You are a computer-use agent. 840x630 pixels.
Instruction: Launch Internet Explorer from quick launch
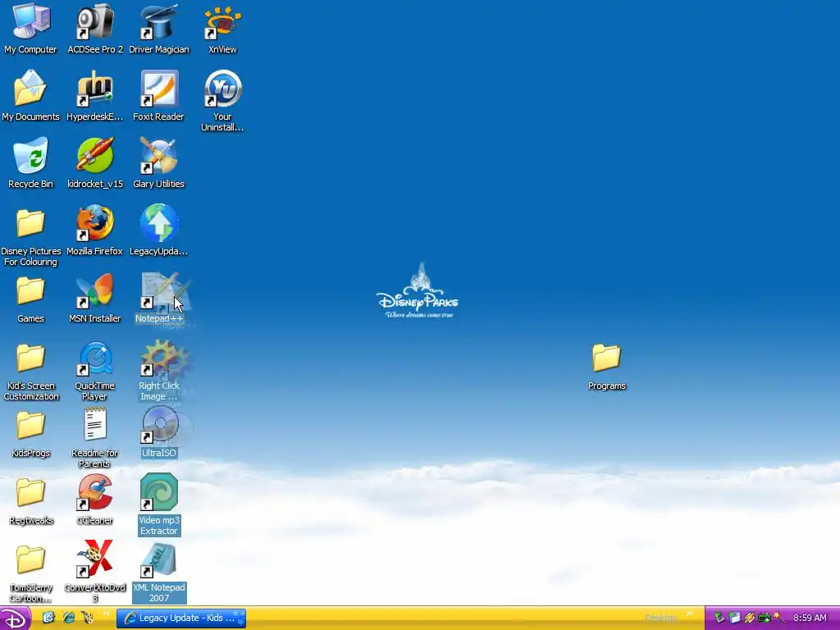coord(69,618)
